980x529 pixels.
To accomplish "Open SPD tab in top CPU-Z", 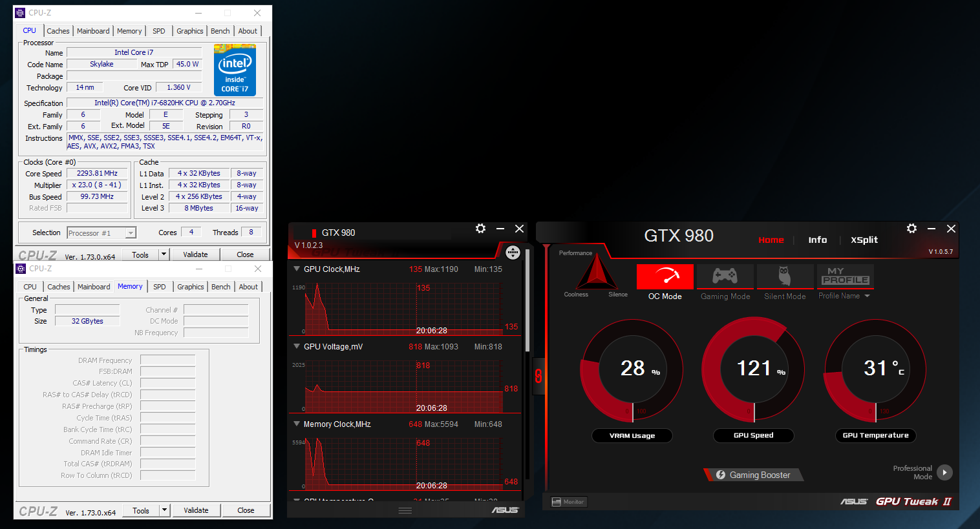I will tap(159, 31).
